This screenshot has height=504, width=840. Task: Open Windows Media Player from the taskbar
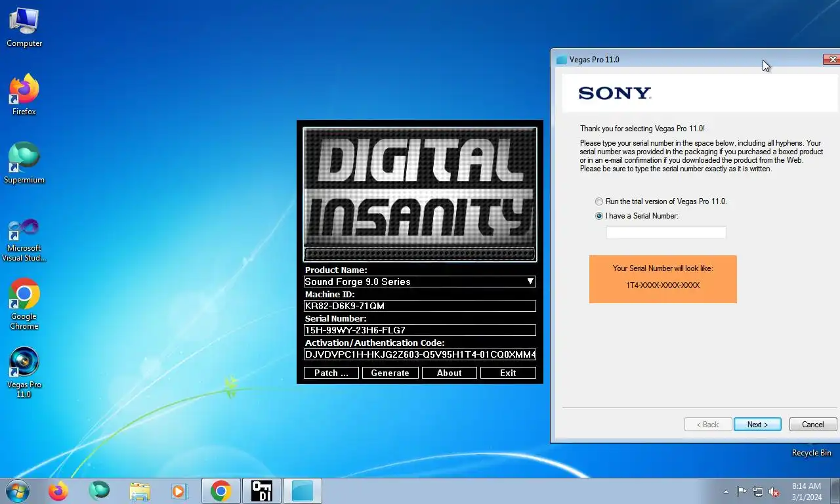coord(179,491)
